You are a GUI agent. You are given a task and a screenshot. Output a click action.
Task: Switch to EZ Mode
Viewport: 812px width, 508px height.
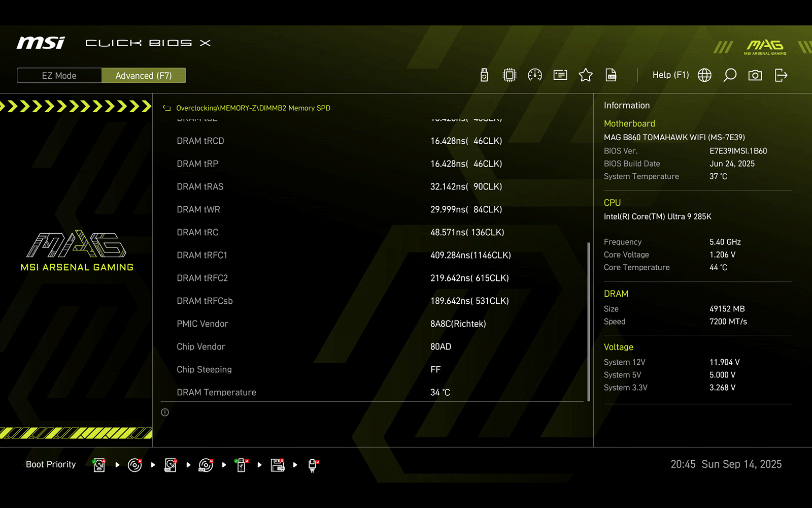(59, 76)
